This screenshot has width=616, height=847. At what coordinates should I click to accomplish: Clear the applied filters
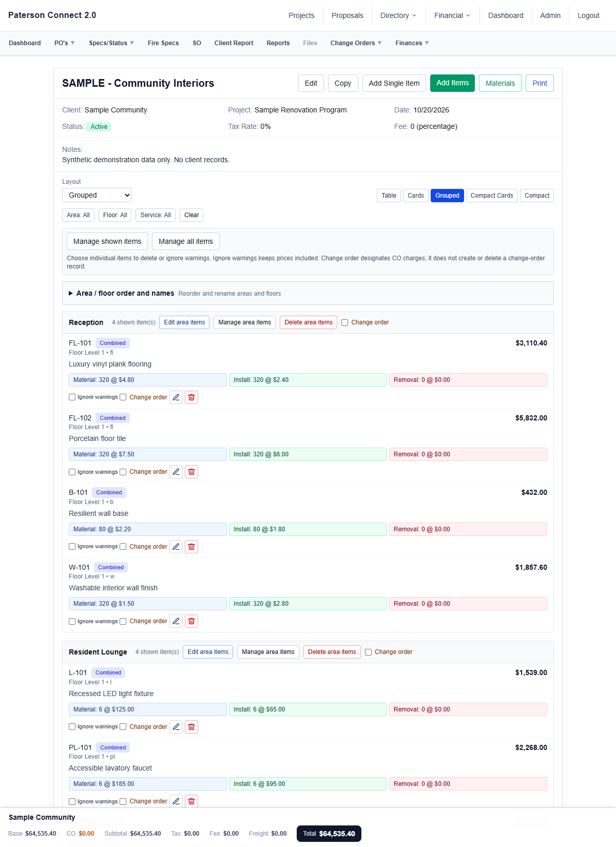click(191, 215)
